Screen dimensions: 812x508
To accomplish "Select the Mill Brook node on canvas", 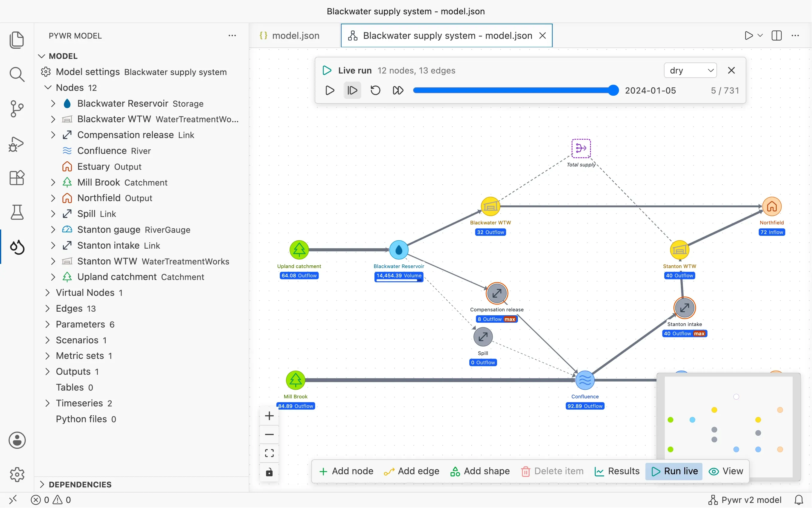I will tap(295, 380).
